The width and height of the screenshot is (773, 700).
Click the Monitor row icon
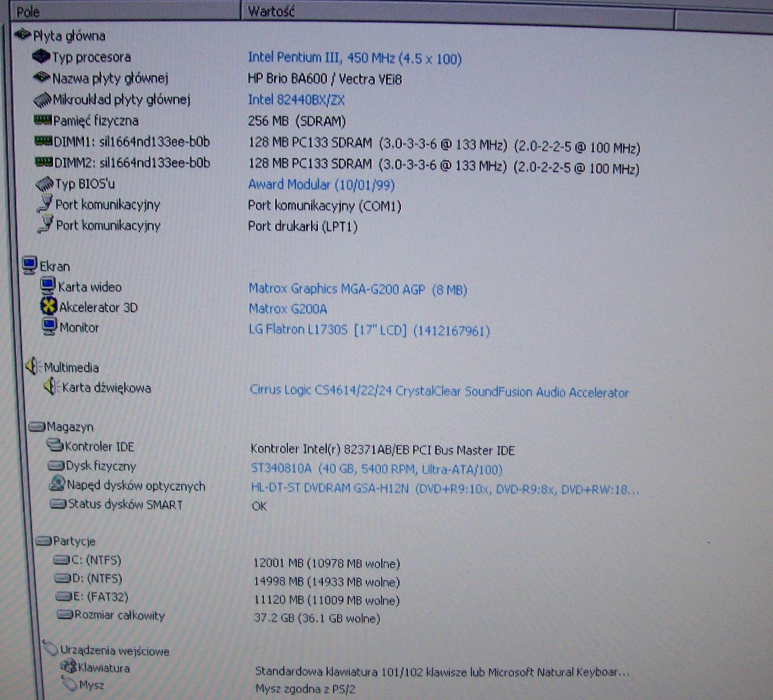point(49,326)
